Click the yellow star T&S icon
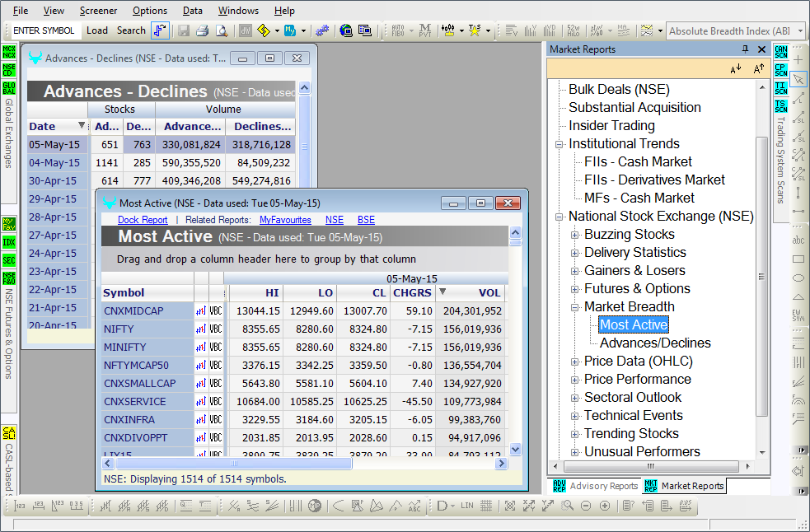This screenshot has width=810, height=532. coord(475,31)
